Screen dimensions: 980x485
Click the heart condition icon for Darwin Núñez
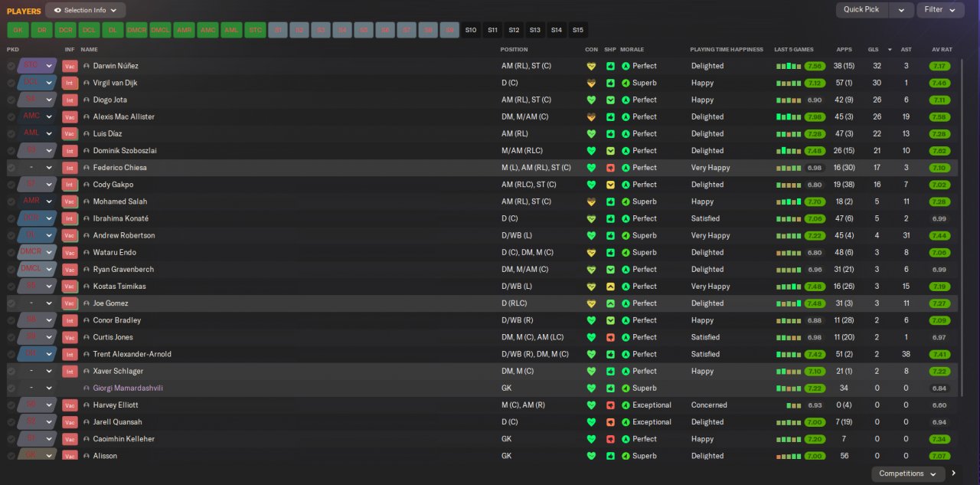coord(590,66)
